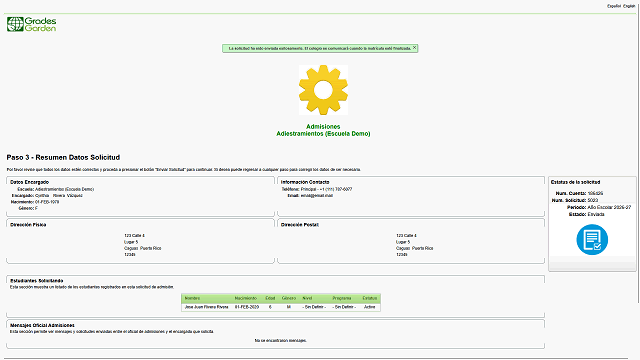Click the Periodo Año Escolar value
640x360 pixels.
pos(609,207)
